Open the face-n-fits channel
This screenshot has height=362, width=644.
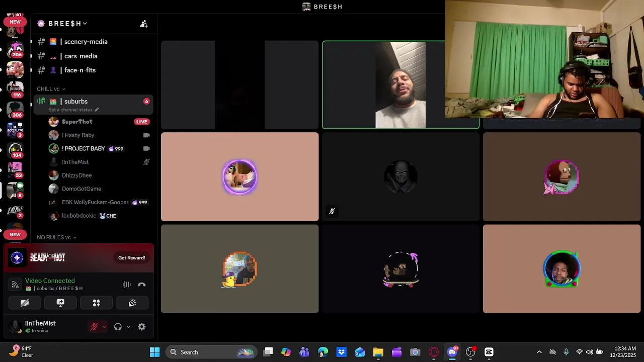pyautogui.click(x=78, y=70)
